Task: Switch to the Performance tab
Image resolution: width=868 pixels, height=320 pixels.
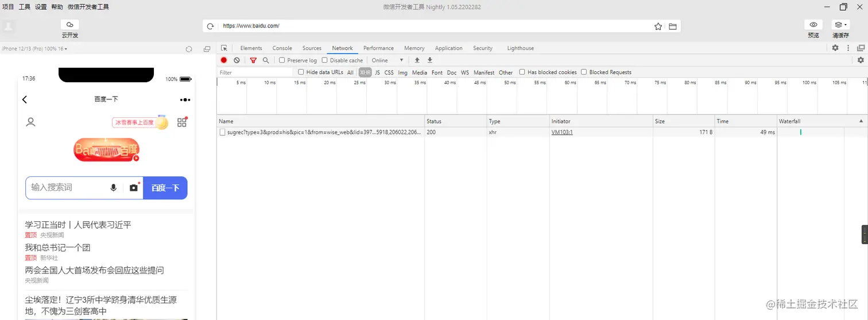Action: pos(378,48)
